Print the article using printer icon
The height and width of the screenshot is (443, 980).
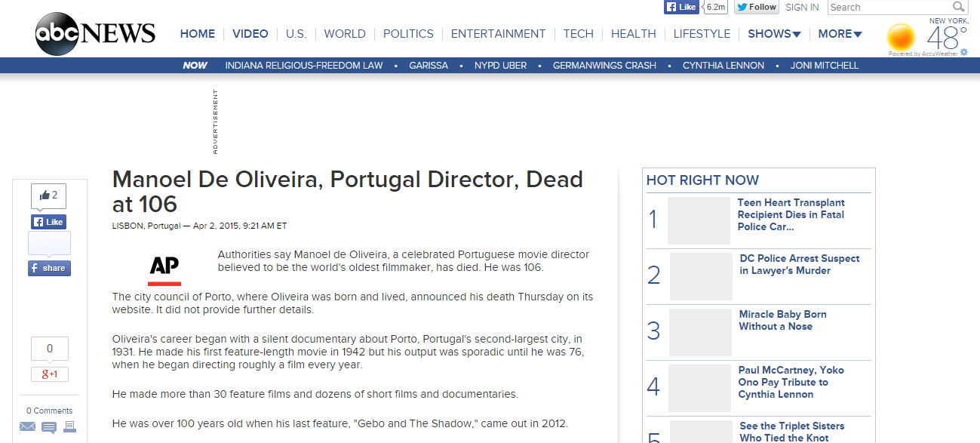pyautogui.click(x=69, y=427)
